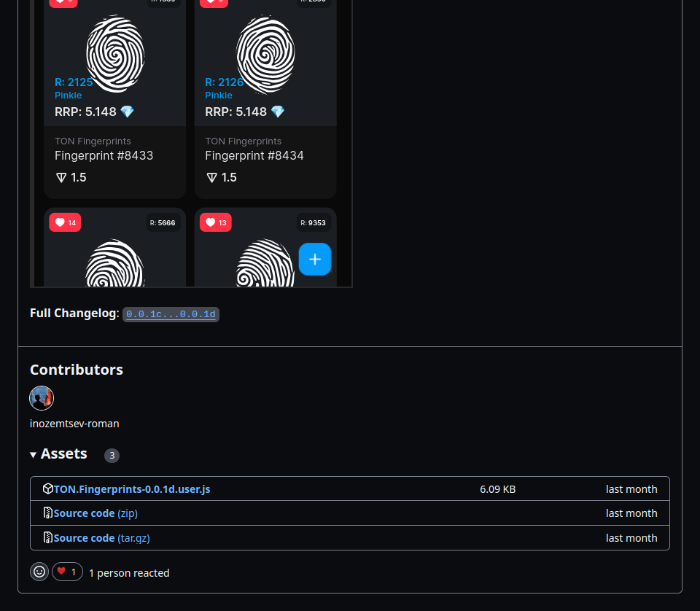Download TON.Fingerprints-0.0.1d.user.js asset

tap(132, 489)
